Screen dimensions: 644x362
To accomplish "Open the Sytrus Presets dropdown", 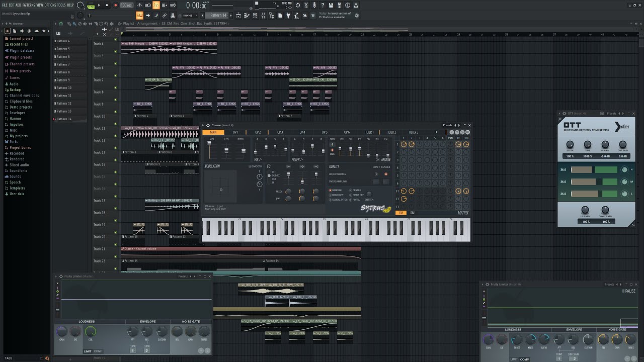I will point(447,125).
